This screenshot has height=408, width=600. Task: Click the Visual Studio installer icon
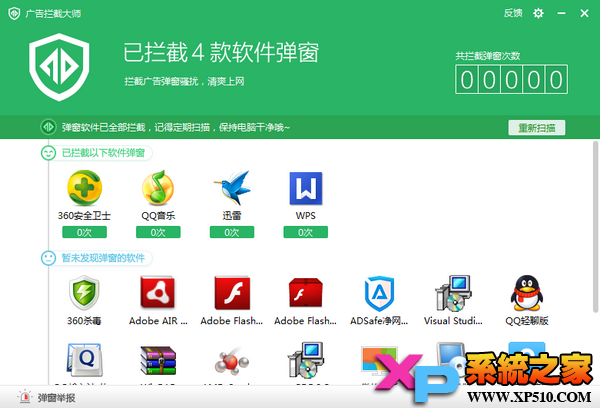point(453,293)
